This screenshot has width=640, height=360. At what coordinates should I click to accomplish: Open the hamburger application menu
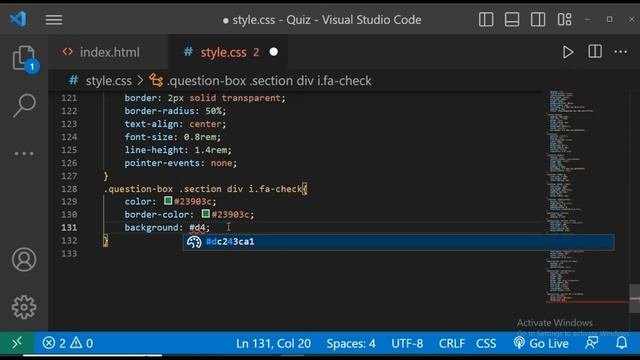click(53, 19)
